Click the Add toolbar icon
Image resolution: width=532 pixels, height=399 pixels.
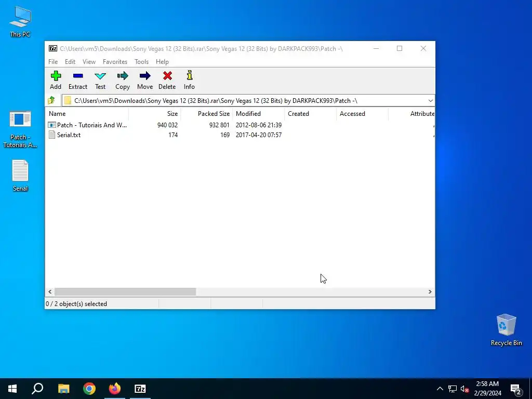(x=56, y=76)
